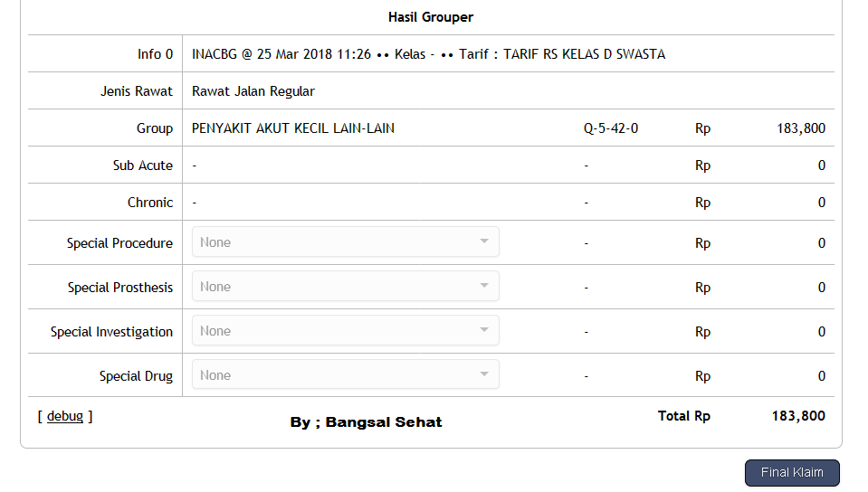The width and height of the screenshot is (868, 492).
Task: Open the Special Procedure dropdown
Action: point(345,242)
